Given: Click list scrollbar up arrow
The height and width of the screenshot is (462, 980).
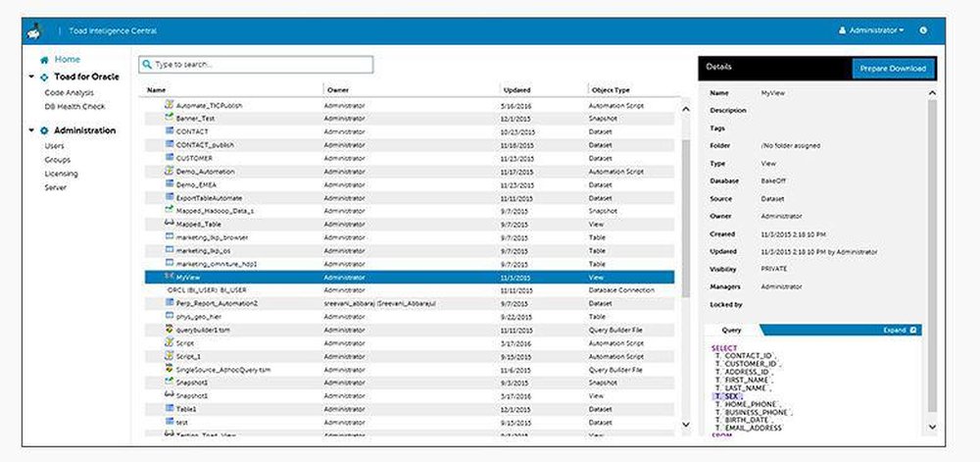Looking at the screenshot, I should coord(685,110).
